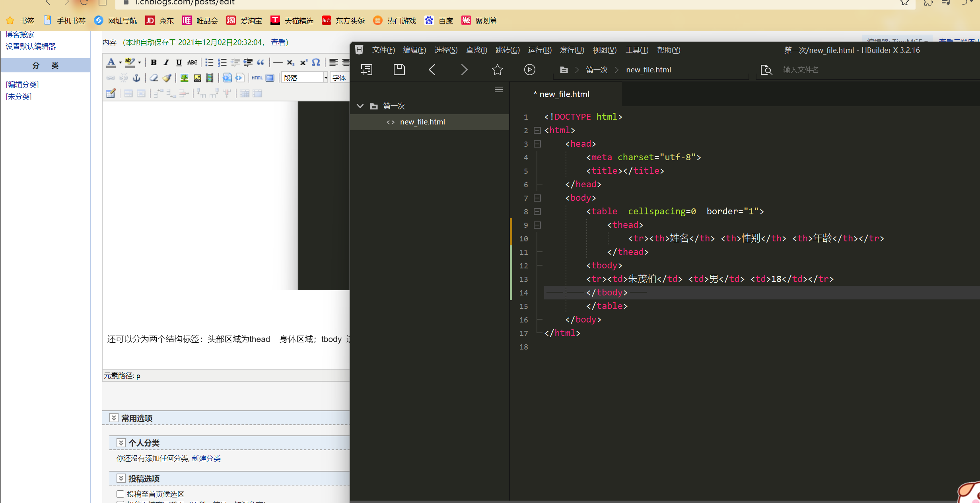
Task: Click the HBuilder save file icon
Action: point(399,70)
